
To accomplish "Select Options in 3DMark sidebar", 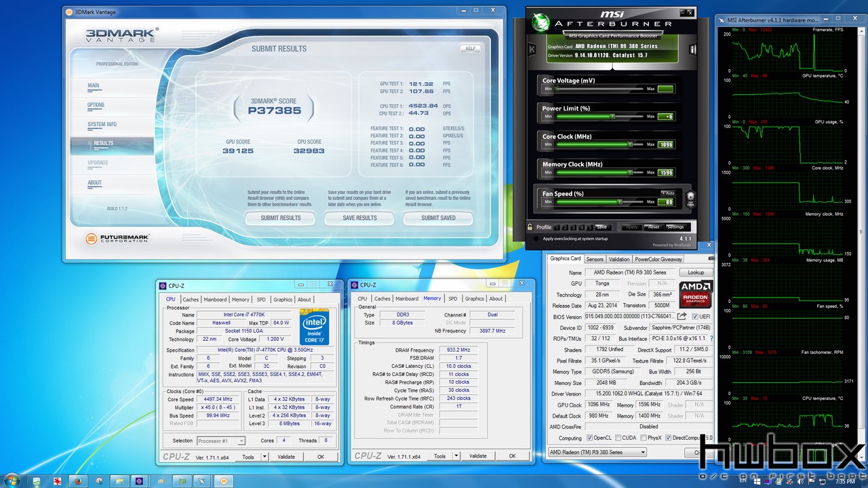I will pos(96,106).
